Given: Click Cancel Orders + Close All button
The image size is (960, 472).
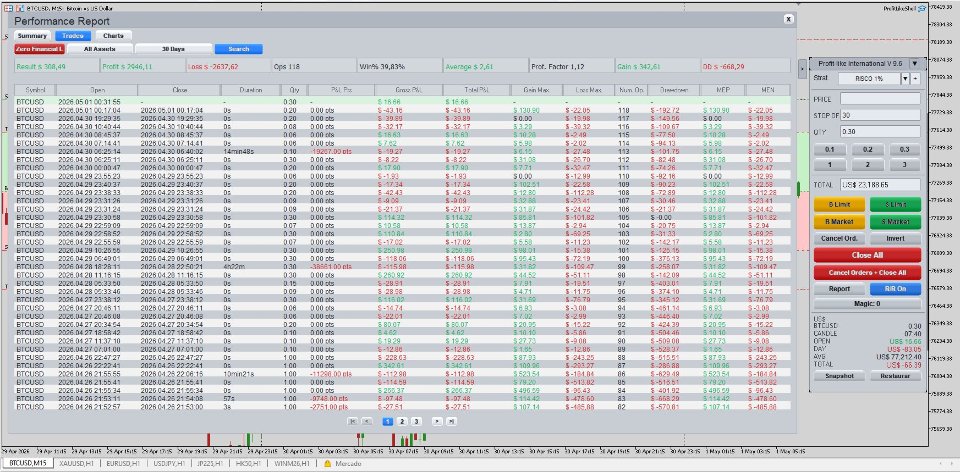Looking at the screenshot, I should click(x=867, y=272).
